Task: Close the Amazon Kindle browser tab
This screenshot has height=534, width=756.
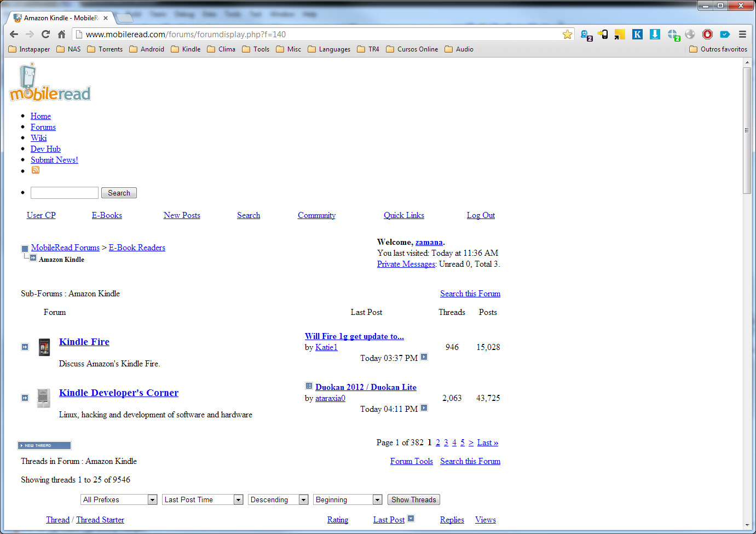Action: (x=106, y=18)
